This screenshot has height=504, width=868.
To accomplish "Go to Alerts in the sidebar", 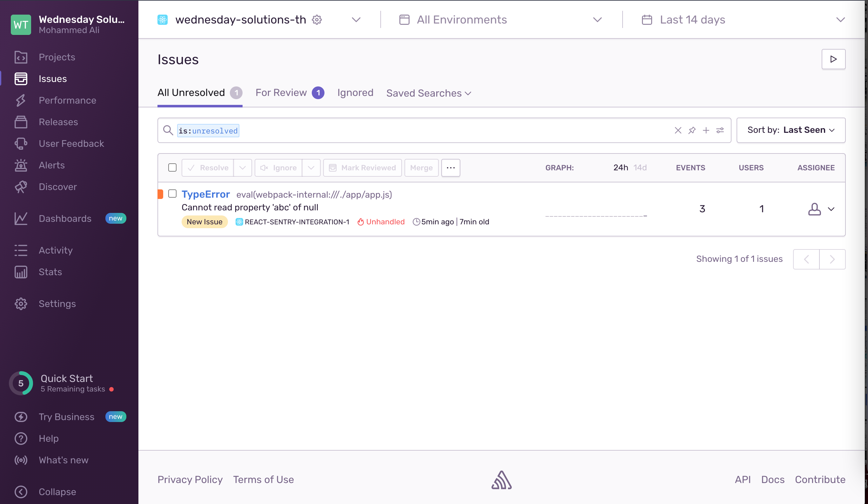I will coord(52,165).
